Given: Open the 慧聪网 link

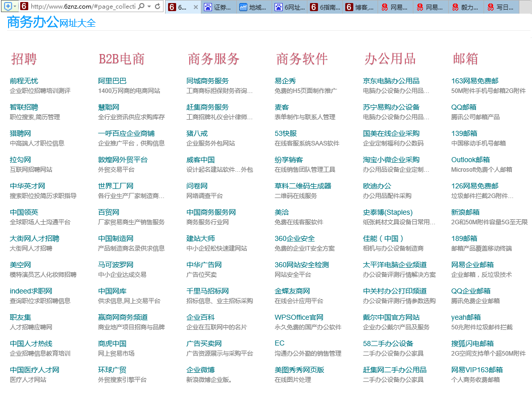Looking at the screenshot, I should 109,107.
